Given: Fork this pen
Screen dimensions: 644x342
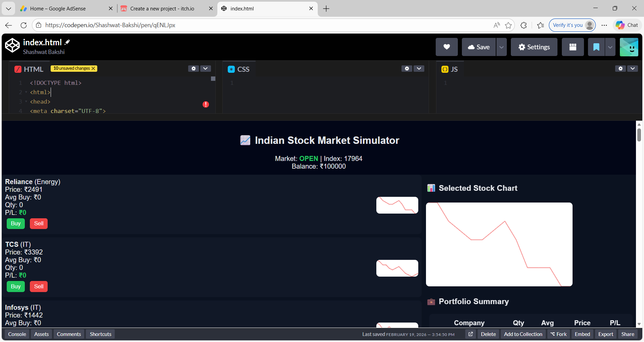Looking at the screenshot, I should pos(558,334).
